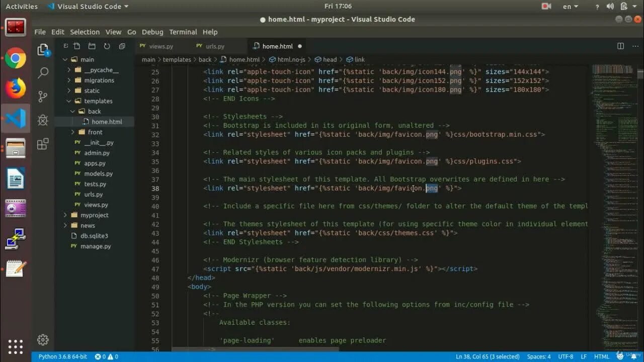Change encoding via UTF-8 status item
The image size is (644, 362).
click(x=566, y=356)
